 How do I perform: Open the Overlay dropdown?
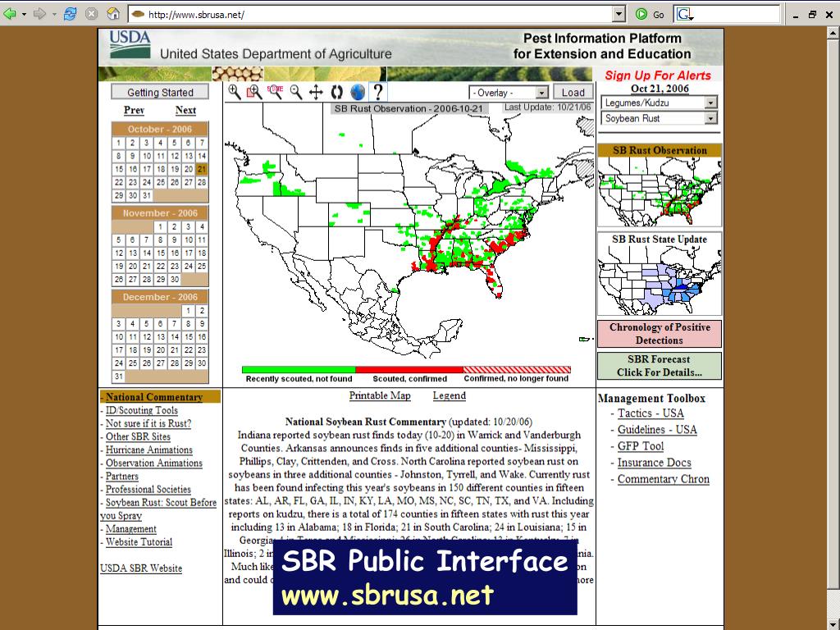509,93
